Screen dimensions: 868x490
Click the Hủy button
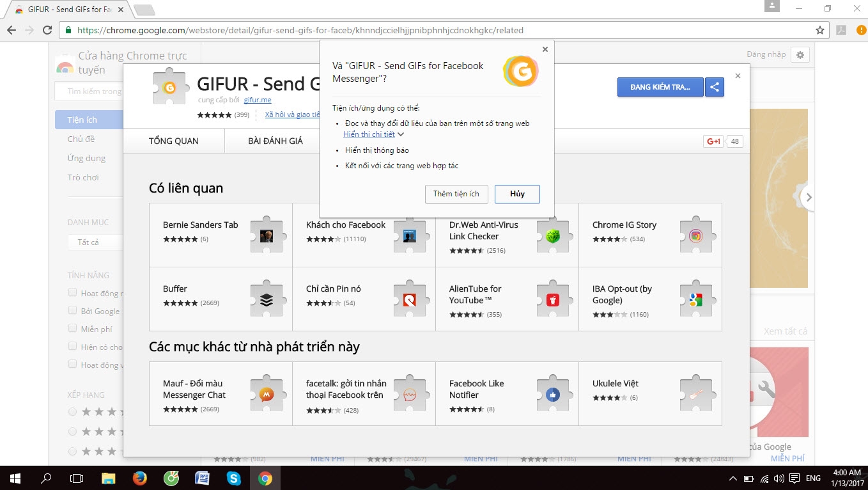pyautogui.click(x=517, y=194)
